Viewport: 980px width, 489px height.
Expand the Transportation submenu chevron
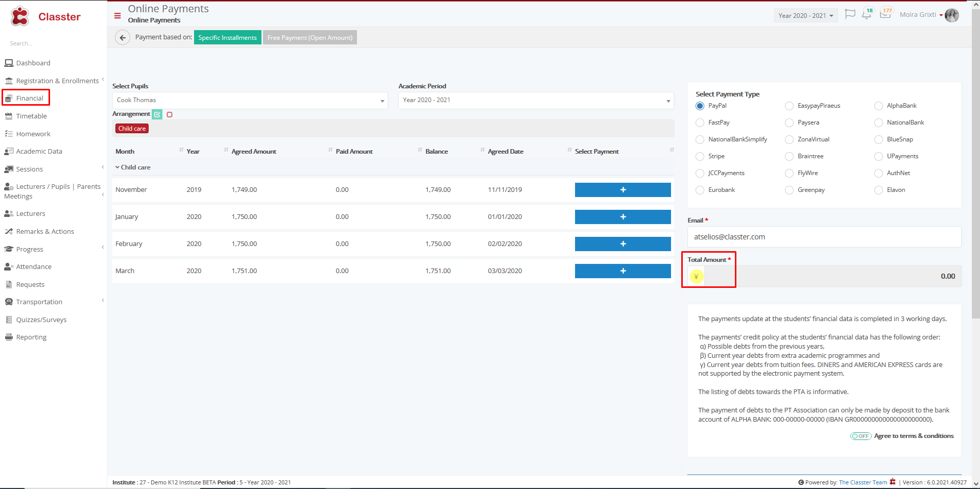103,300
